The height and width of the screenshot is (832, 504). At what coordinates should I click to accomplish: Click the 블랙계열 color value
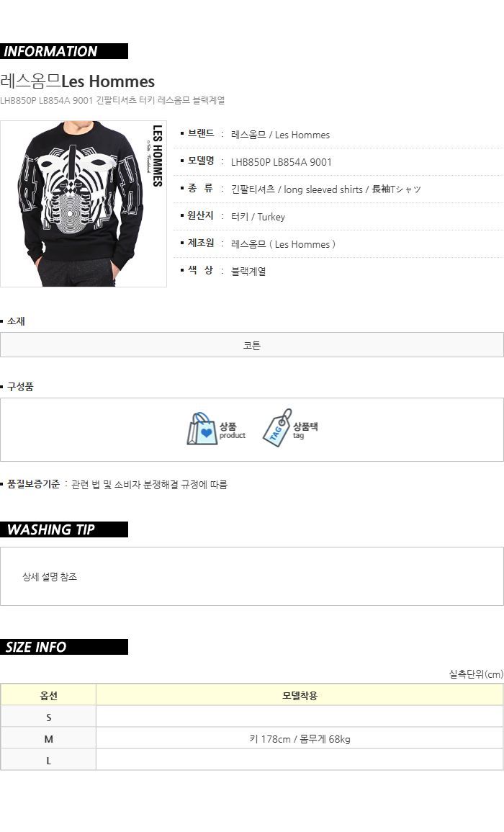click(248, 271)
